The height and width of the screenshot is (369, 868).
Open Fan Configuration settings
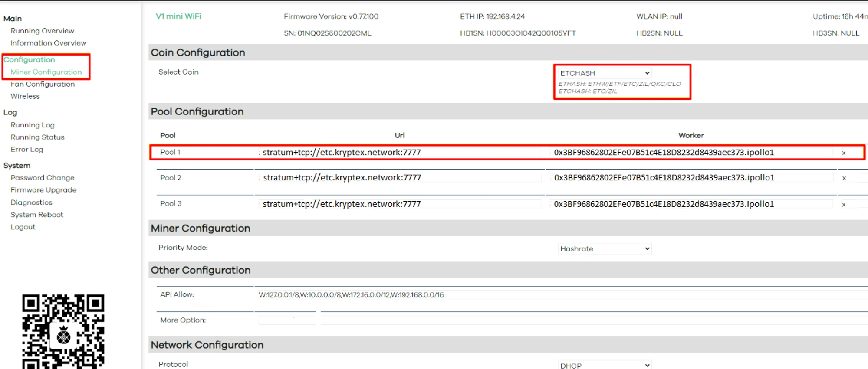(x=43, y=84)
